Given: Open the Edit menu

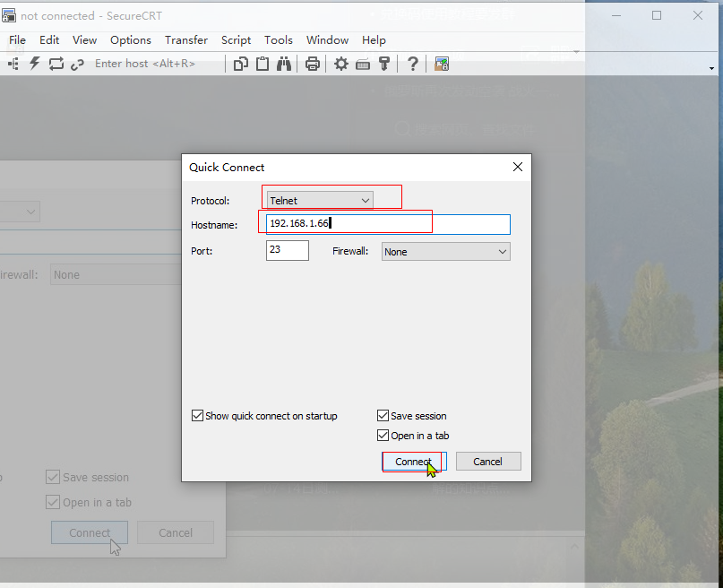Looking at the screenshot, I should tap(49, 40).
